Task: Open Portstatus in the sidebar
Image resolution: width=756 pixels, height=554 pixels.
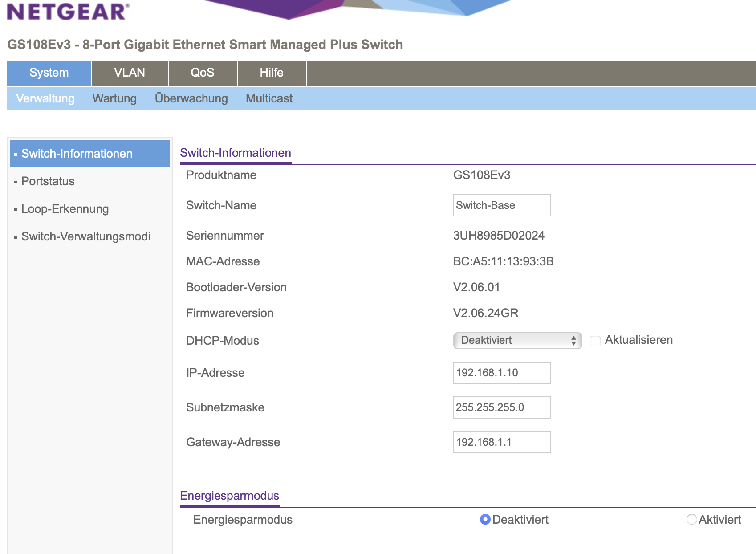Action: click(48, 181)
